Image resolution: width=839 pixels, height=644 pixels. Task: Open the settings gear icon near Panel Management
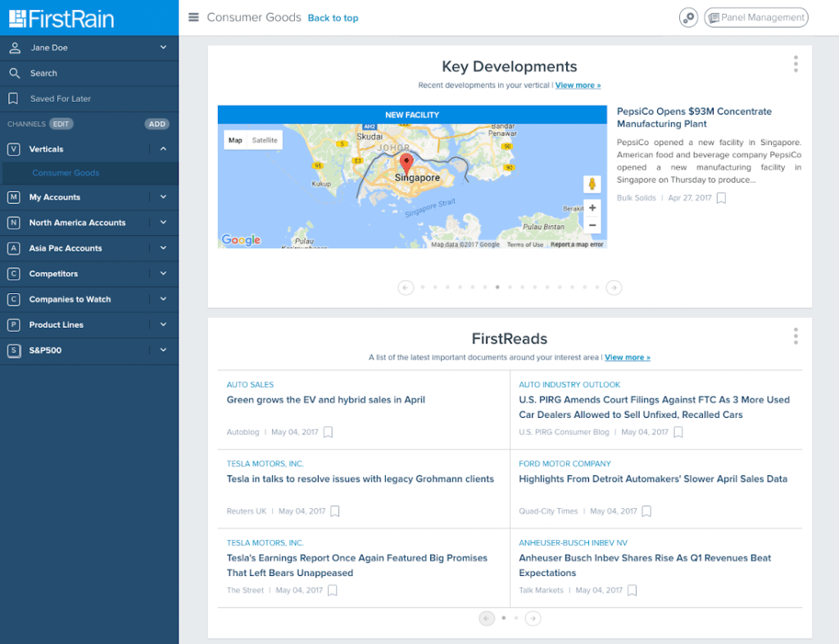coord(688,16)
